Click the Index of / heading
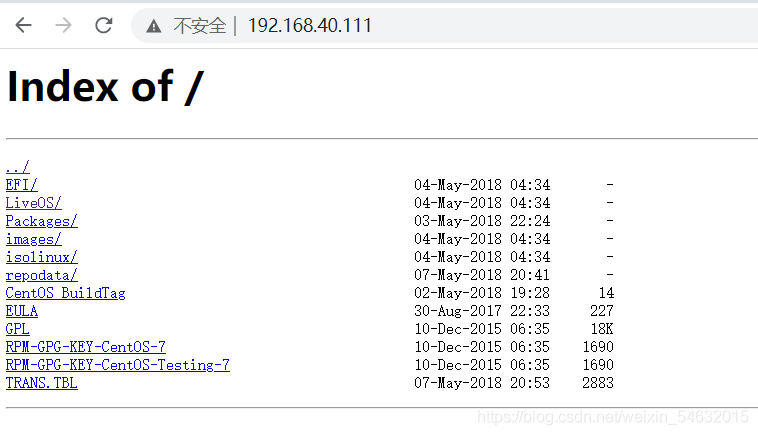This screenshot has height=435, width=758. click(106, 87)
